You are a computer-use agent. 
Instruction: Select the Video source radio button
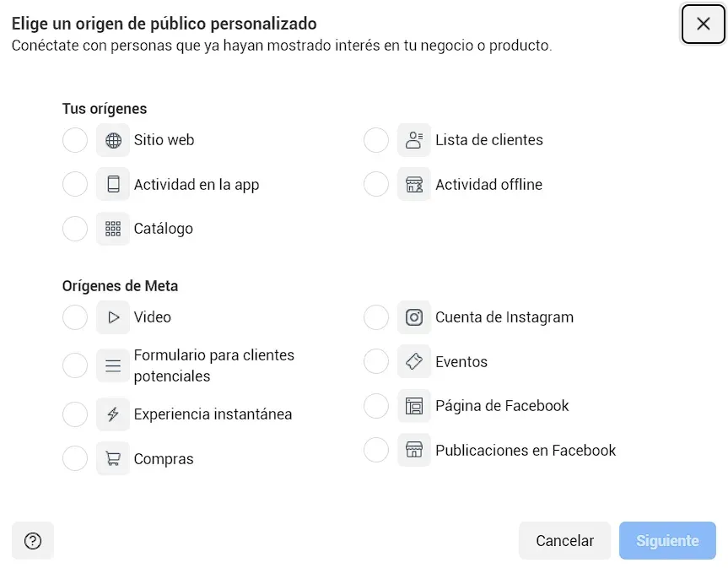[x=74, y=317]
